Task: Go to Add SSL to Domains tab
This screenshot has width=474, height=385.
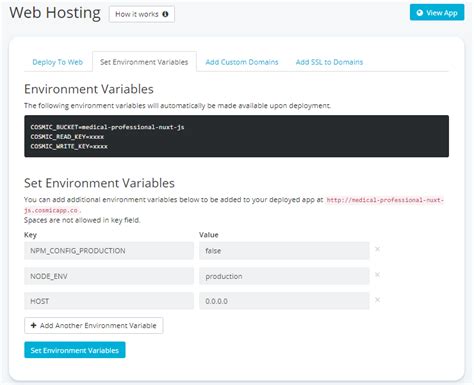Action: 329,62
